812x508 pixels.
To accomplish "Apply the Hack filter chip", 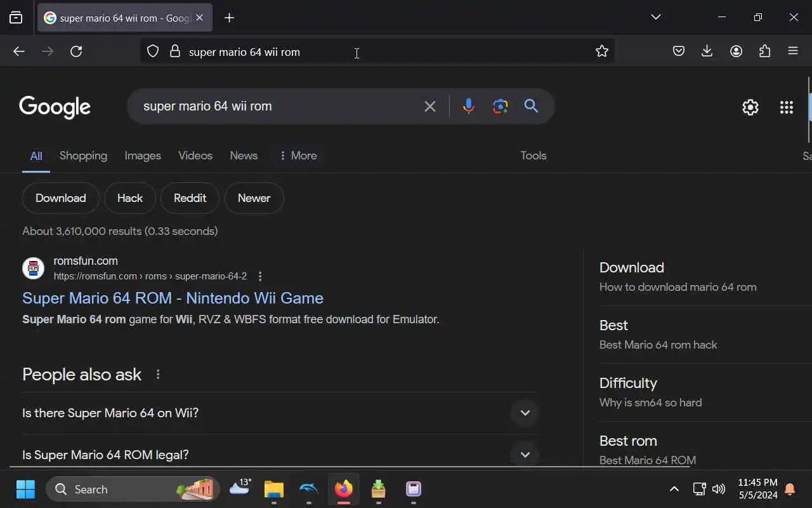I will tap(130, 198).
